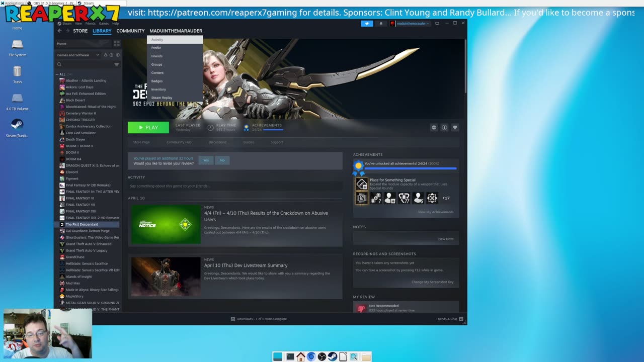Click the first unlocked achievement badge icon
This screenshot has height=362, width=644.
[361, 198]
